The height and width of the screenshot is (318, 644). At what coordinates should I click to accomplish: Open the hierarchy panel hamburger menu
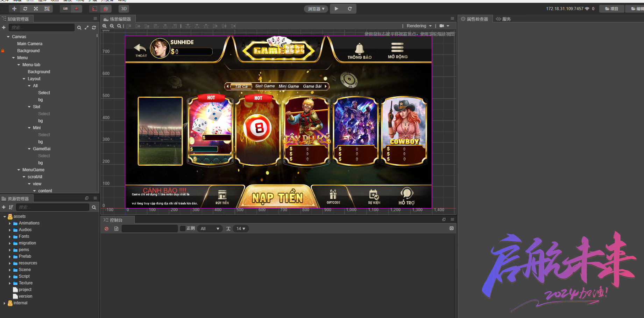click(95, 19)
